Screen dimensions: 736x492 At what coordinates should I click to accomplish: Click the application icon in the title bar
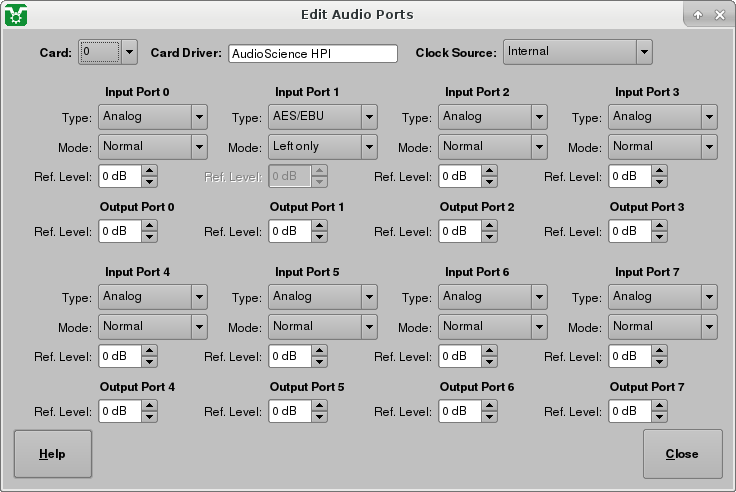click(x=15, y=15)
